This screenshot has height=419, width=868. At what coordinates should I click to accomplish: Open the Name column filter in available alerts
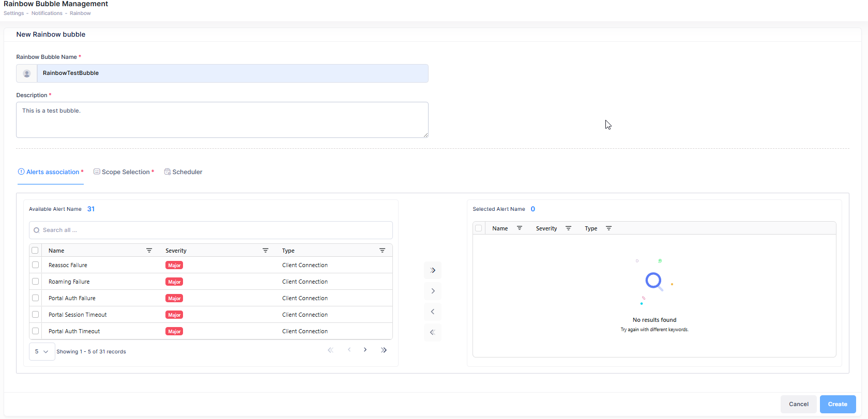point(149,251)
